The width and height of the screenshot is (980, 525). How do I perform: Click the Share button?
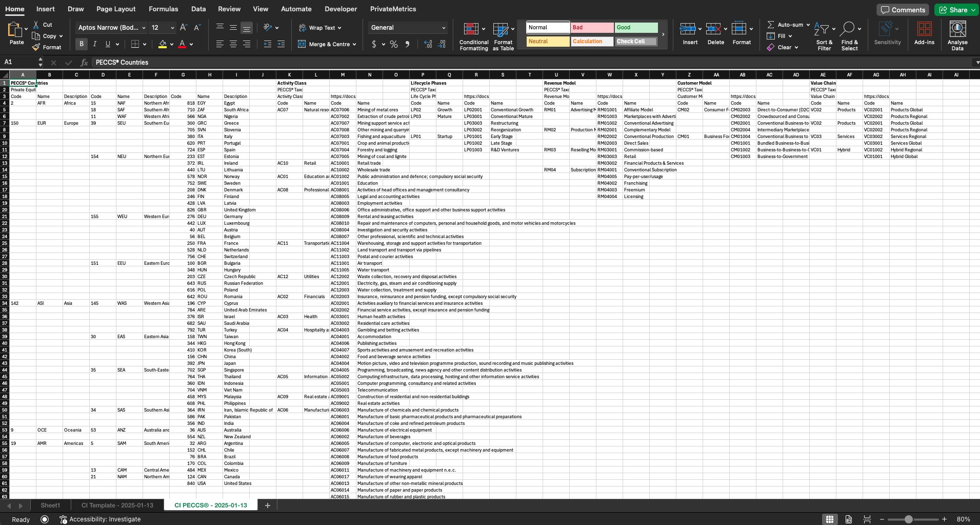tap(957, 10)
